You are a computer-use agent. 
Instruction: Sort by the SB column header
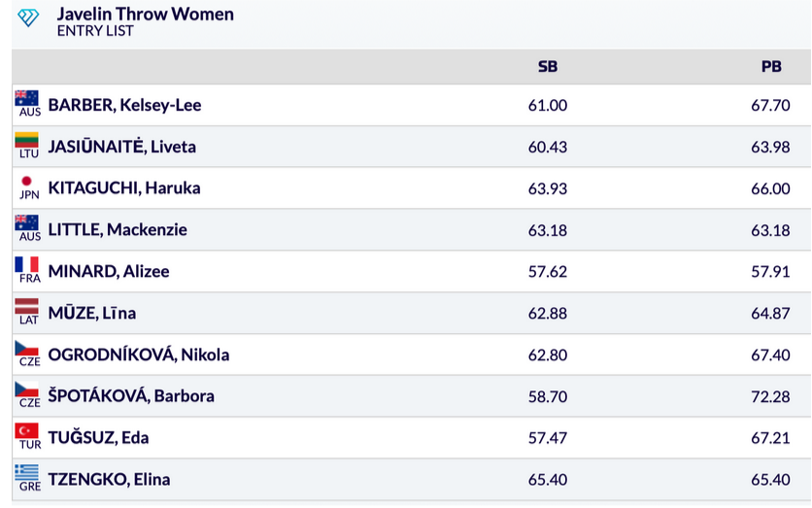point(548,67)
